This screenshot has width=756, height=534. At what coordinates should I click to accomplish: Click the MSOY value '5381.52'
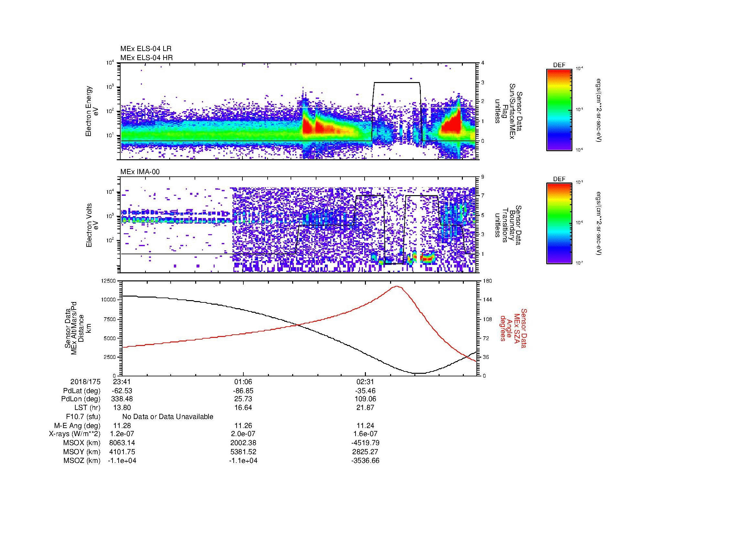click(x=243, y=452)
